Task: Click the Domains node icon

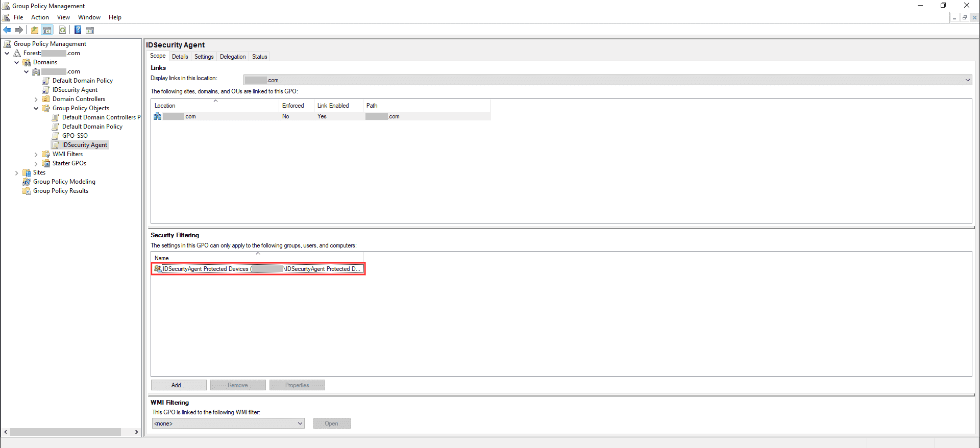Action: click(x=27, y=62)
